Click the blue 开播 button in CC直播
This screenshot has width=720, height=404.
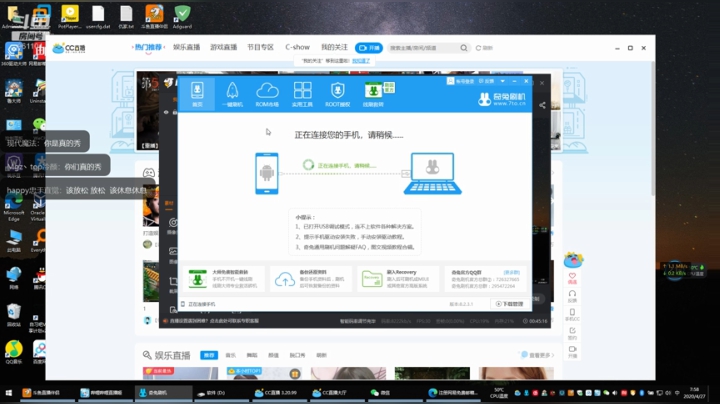click(x=369, y=48)
